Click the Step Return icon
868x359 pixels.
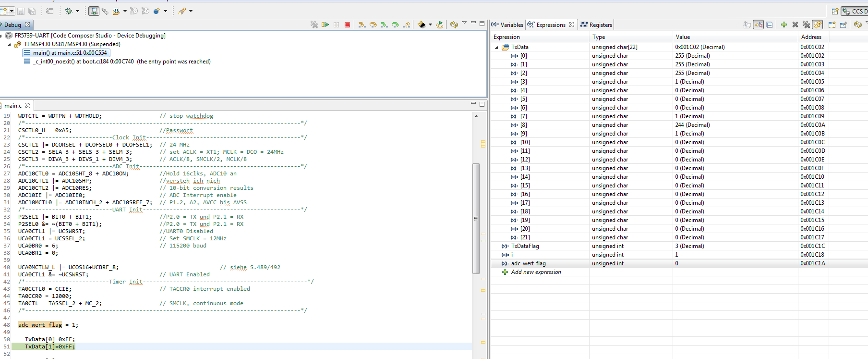click(x=407, y=25)
